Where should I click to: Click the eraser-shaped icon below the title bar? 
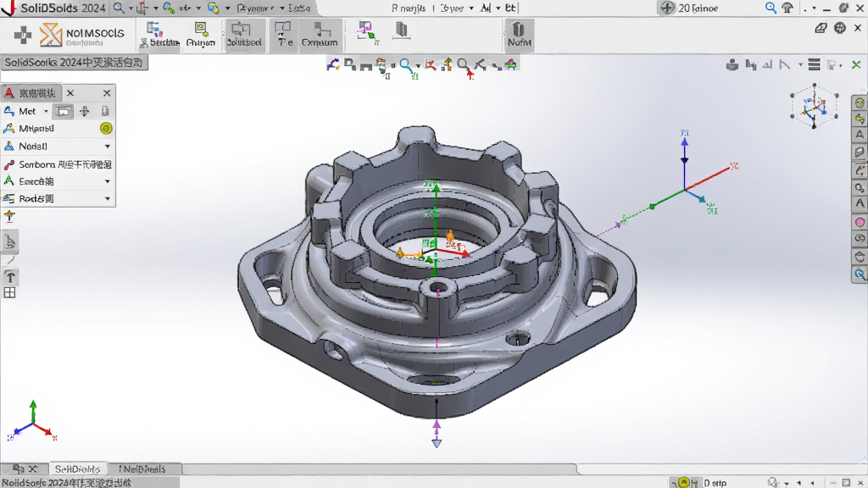821,28
